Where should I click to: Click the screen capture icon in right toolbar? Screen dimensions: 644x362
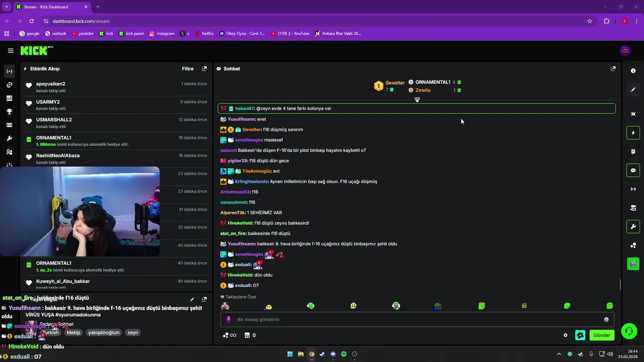coord(633,114)
